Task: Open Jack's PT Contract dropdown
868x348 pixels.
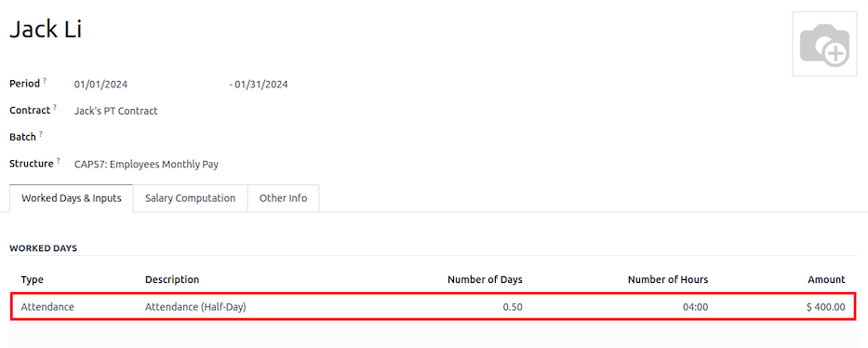Action: coord(115,111)
